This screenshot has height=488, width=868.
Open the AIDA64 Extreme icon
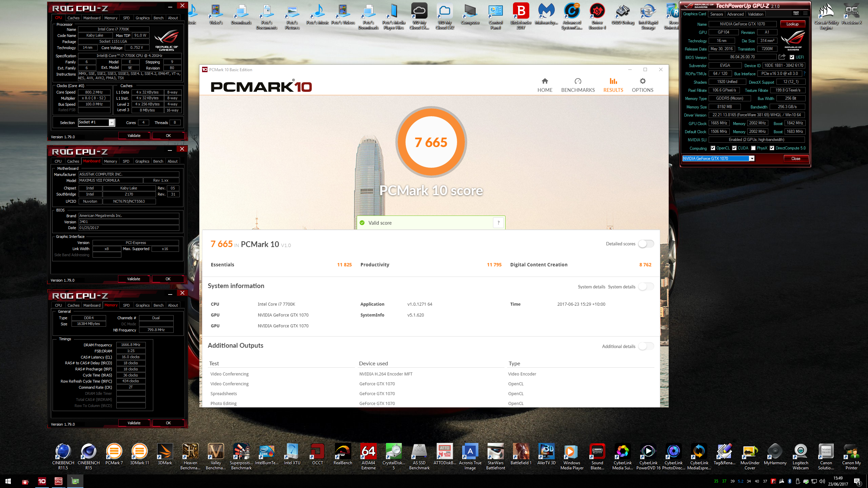pos(368,456)
